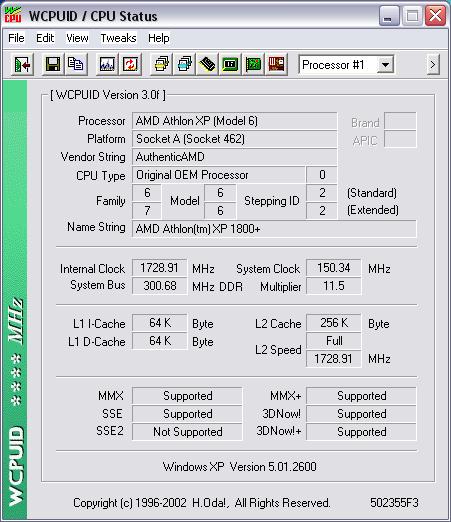Copy info using the copy pages icon
This screenshot has width=451, height=522.
click(76, 64)
